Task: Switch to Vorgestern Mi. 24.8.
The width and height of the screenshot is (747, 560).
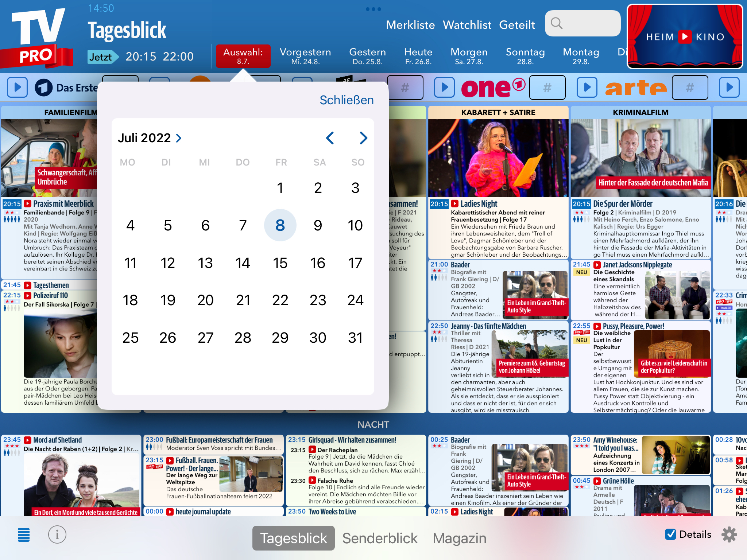Action: pyautogui.click(x=305, y=56)
